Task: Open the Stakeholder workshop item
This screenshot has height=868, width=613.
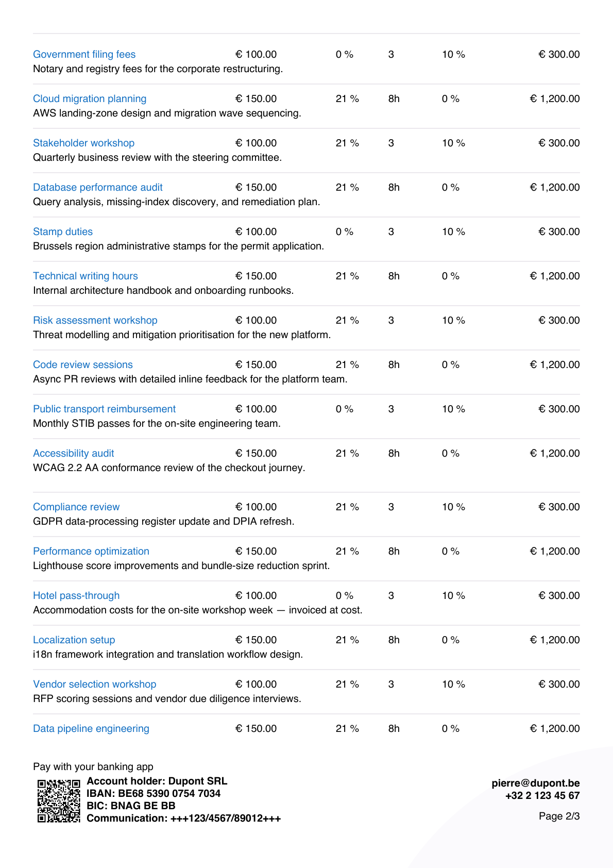Action: pos(83,143)
